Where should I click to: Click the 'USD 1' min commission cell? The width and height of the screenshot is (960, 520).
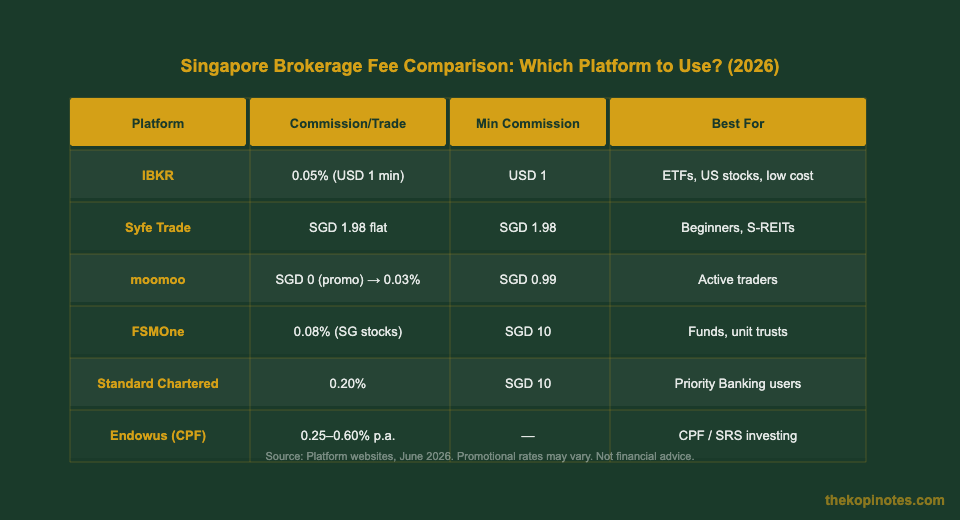coord(528,176)
